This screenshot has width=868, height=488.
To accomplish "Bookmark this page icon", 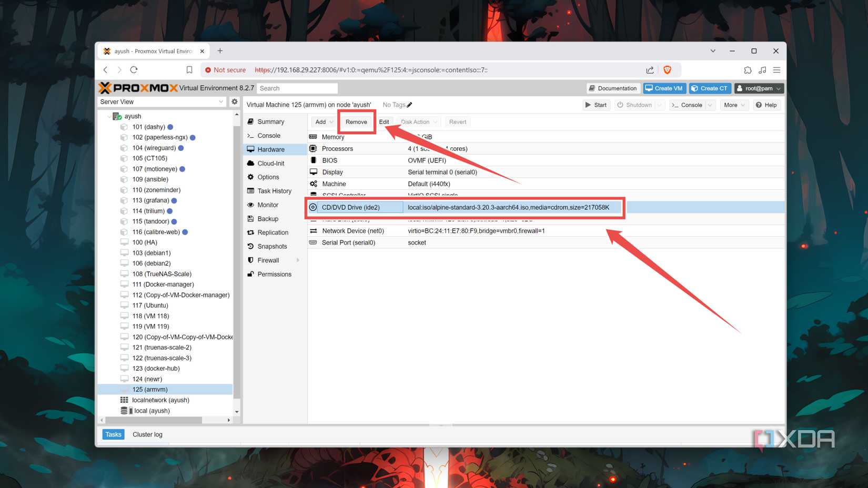I will (189, 69).
